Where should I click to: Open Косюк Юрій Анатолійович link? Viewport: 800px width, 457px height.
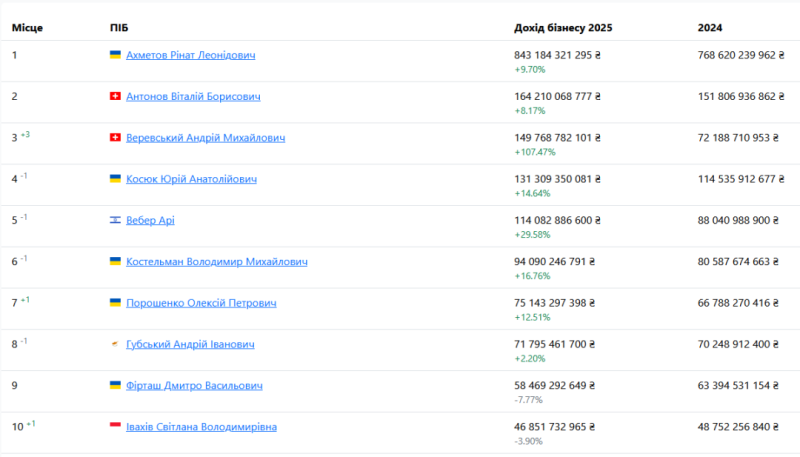[x=191, y=179]
